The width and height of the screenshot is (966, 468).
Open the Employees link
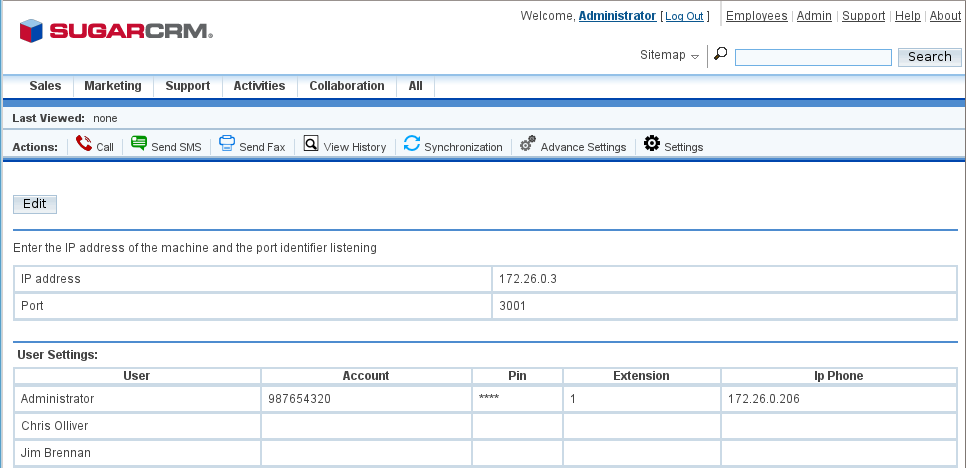[756, 16]
